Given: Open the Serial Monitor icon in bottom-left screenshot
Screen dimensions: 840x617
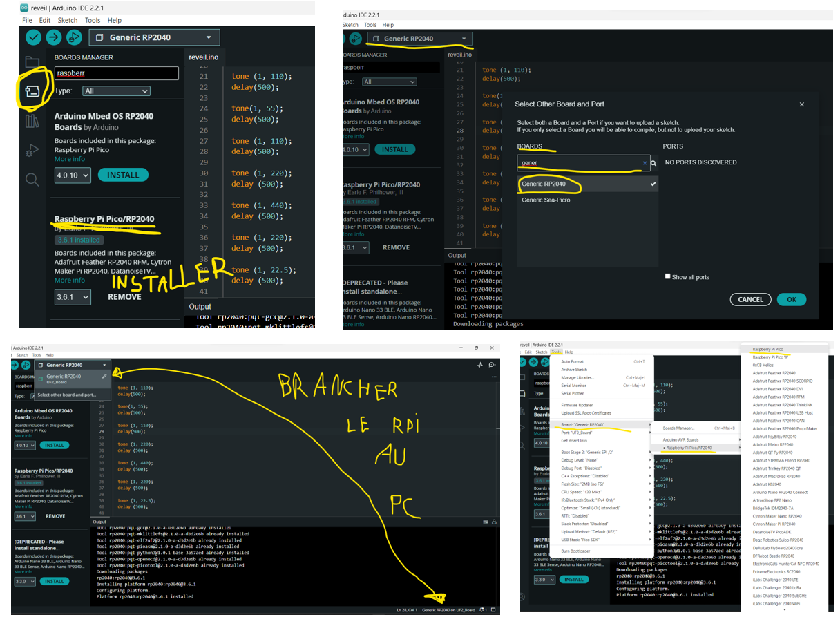Looking at the screenshot, I should (x=492, y=365).
